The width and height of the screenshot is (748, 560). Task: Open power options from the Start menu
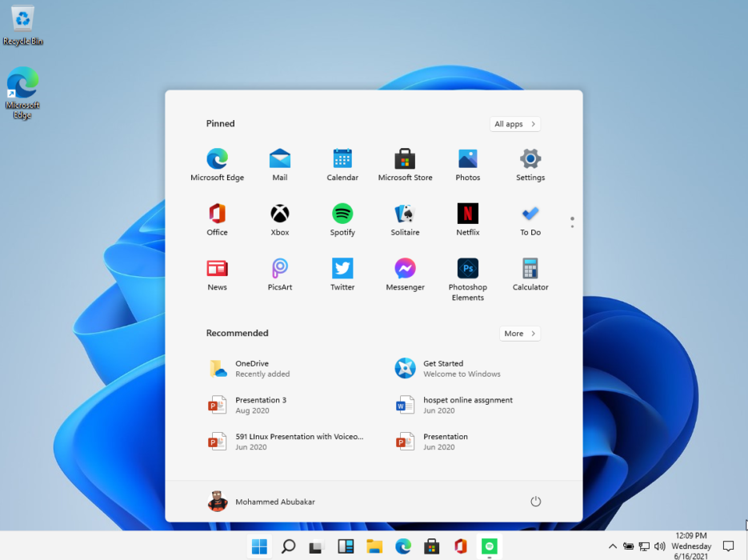[536, 501]
